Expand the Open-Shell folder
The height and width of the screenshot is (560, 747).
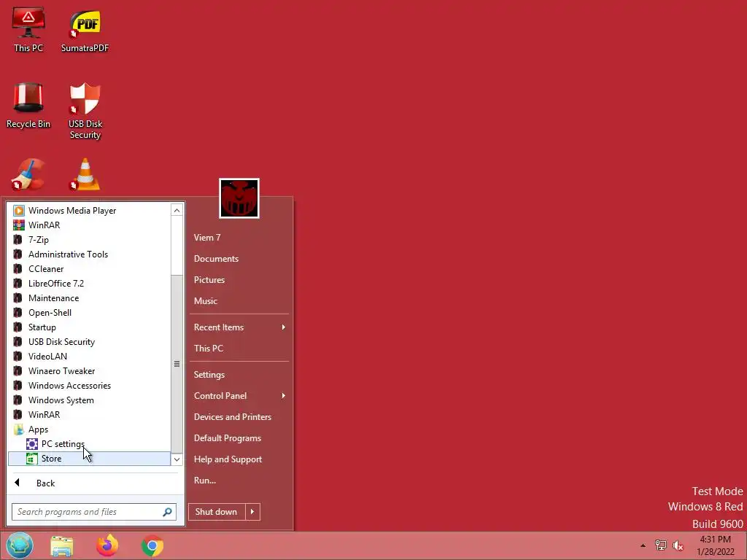(x=89, y=313)
